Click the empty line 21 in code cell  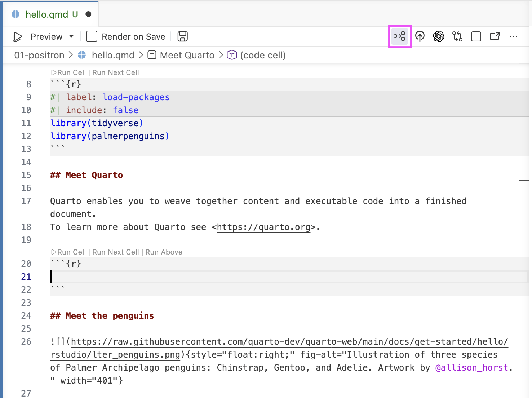point(289,277)
